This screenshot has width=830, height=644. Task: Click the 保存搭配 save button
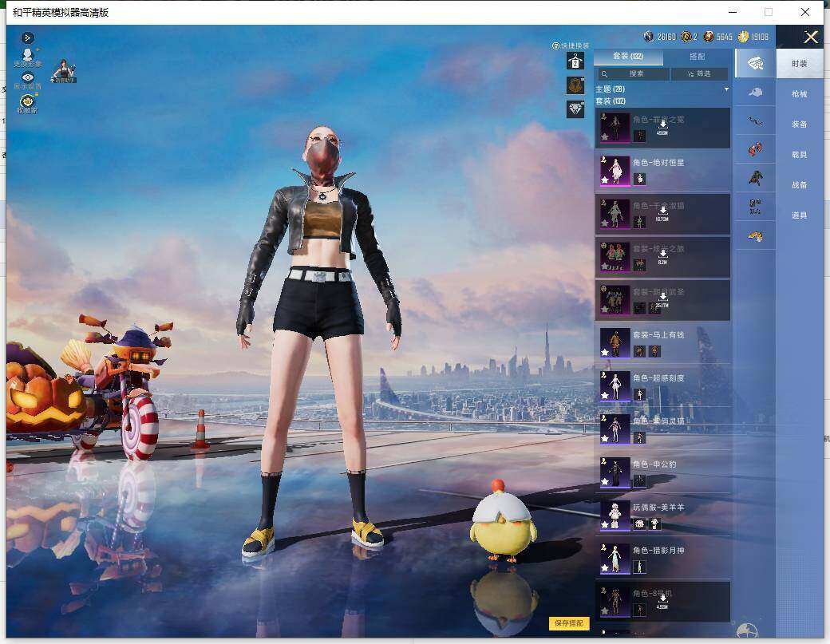coord(568,623)
